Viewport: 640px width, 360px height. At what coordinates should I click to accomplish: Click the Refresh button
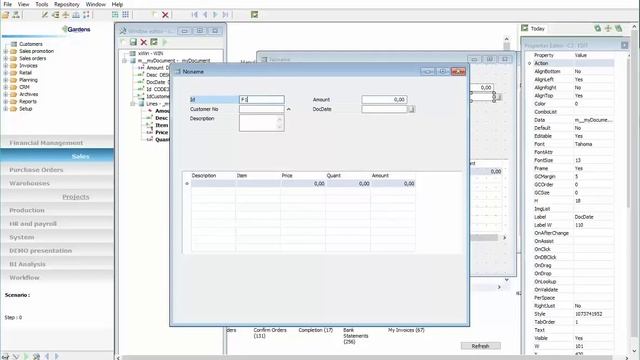pos(480,346)
